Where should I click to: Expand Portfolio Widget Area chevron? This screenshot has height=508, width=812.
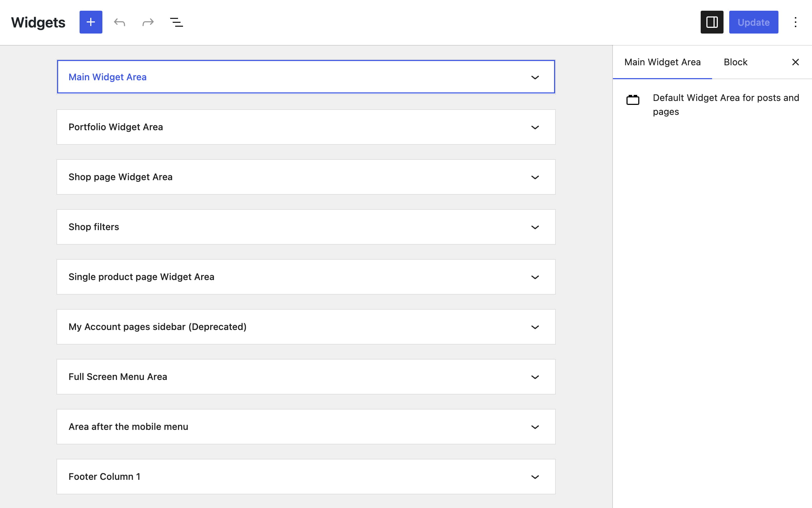click(535, 127)
